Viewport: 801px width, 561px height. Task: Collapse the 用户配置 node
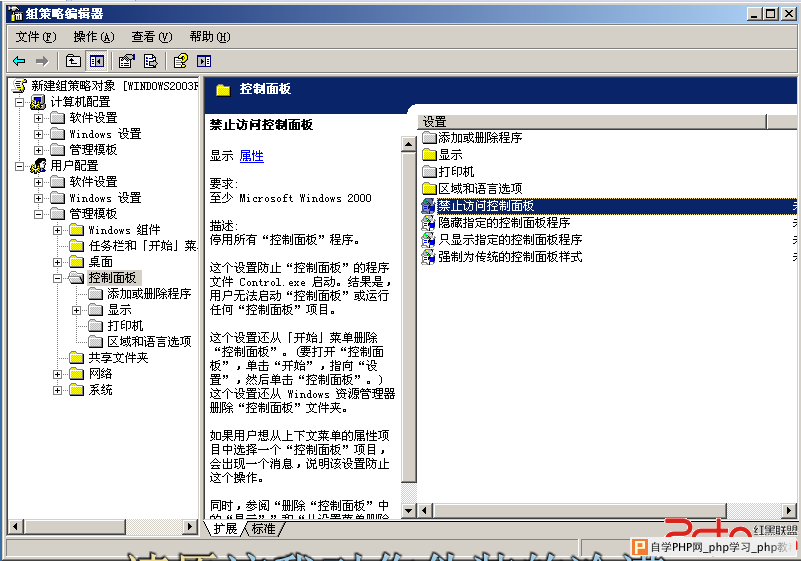pyautogui.click(x=19, y=166)
